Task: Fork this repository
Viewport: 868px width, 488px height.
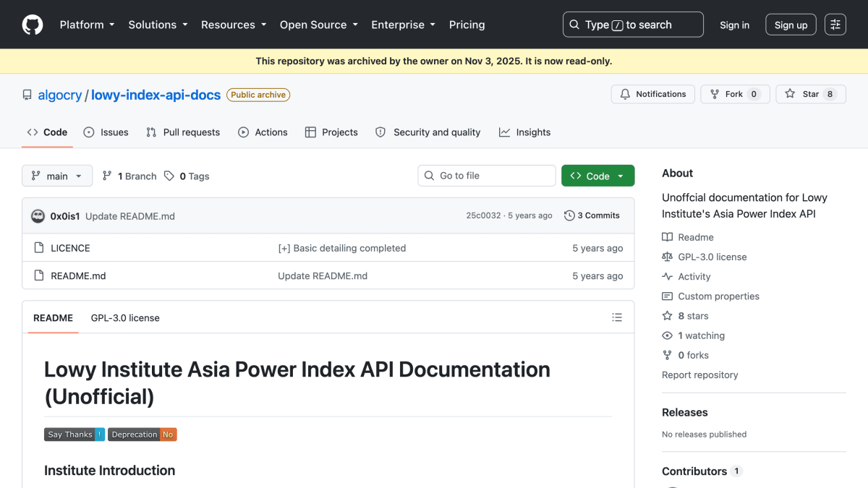Action: tap(735, 94)
